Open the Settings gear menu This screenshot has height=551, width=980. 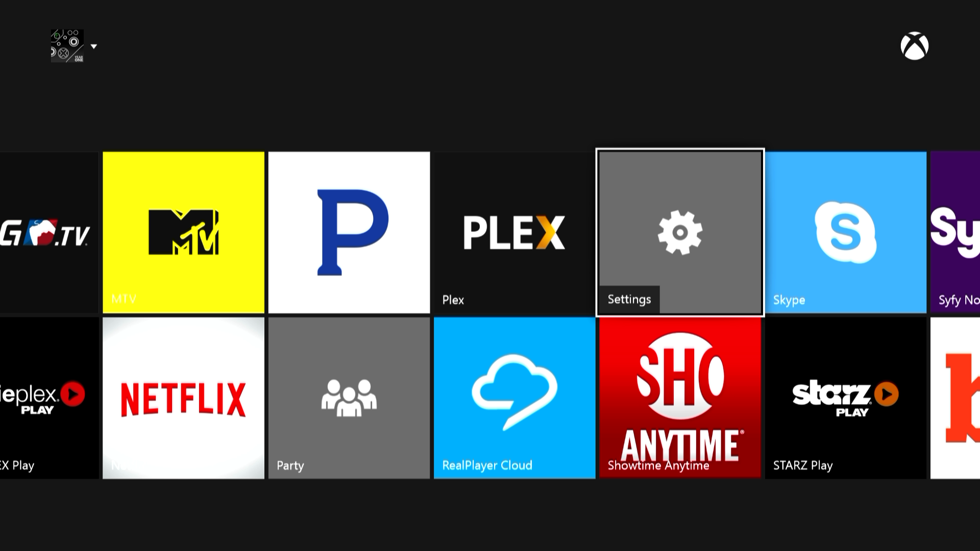coord(680,232)
